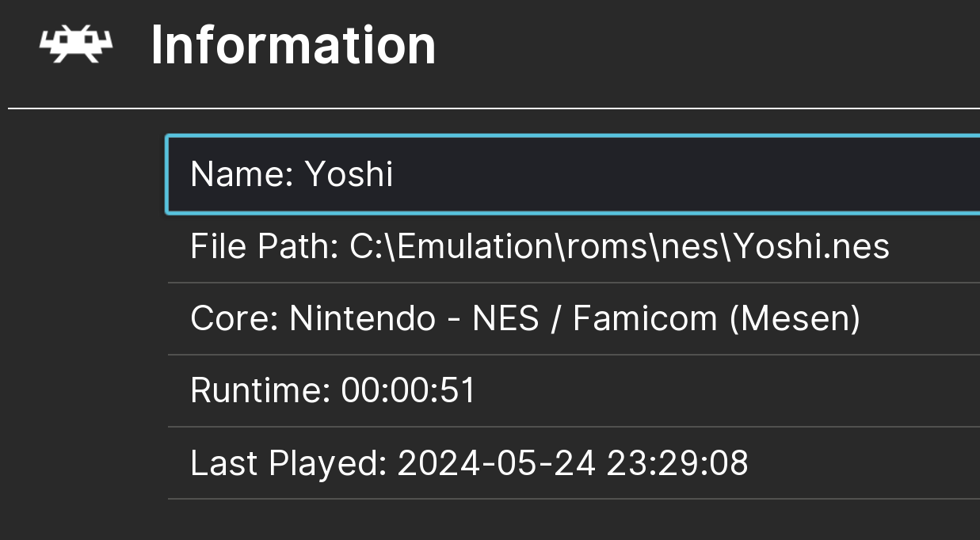This screenshot has width=980, height=540.
Task: Open the Core: Nintendo NES / Famicom entry
Action: click(574, 319)
